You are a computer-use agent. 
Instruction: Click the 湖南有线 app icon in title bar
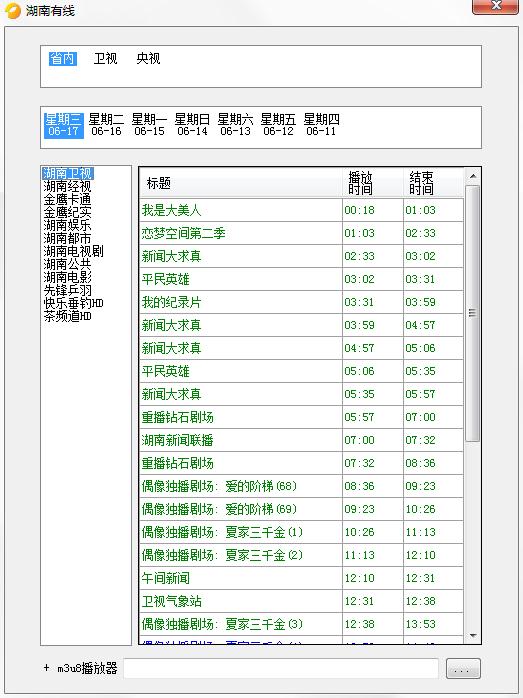click(13, 11)
